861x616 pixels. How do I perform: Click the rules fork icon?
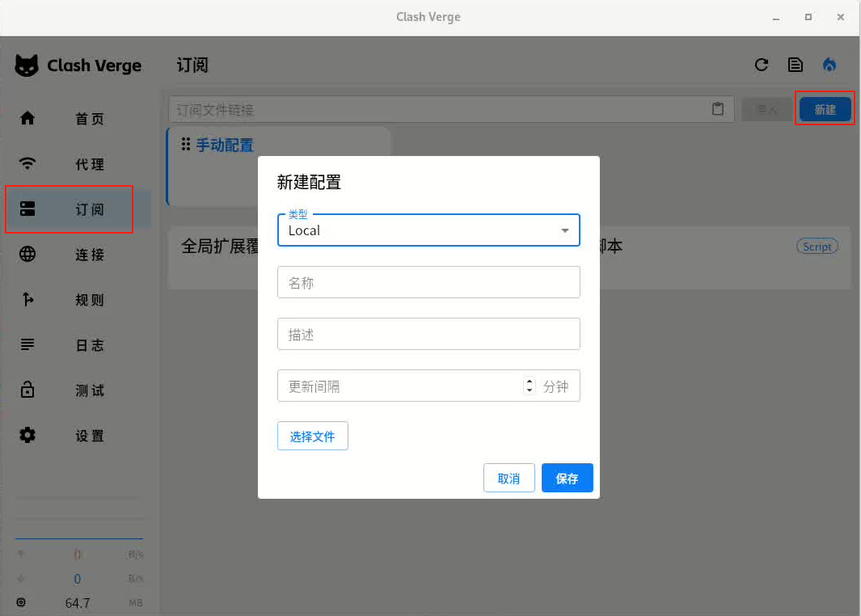[x=27, y=300]
